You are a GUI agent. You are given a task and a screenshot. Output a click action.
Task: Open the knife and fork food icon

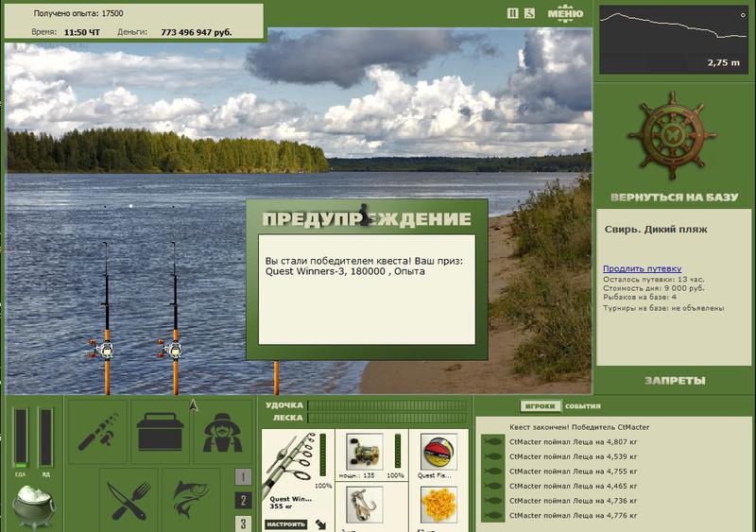click(129, 500)
